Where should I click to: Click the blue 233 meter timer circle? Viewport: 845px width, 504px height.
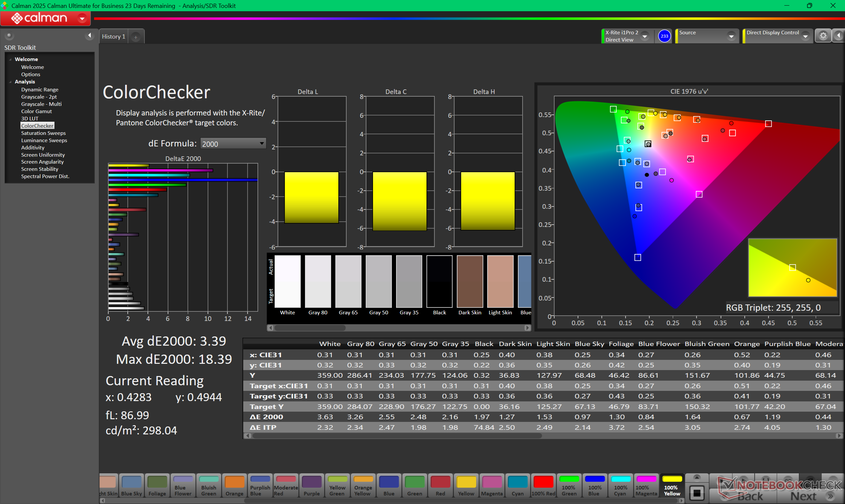click(x=664, y=36)
